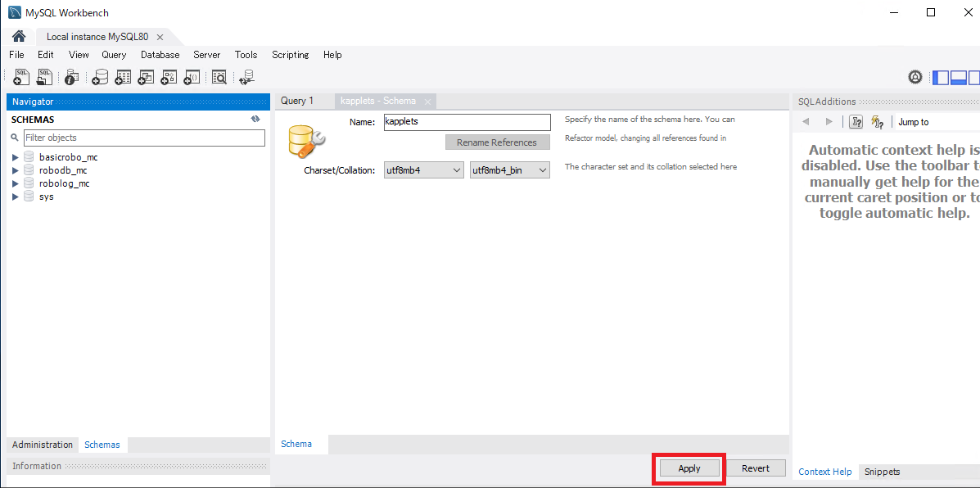Viewport: 980px width, 488px height.
Task: Select the robodb_mc schema name
Action: [x=62, y=170]
